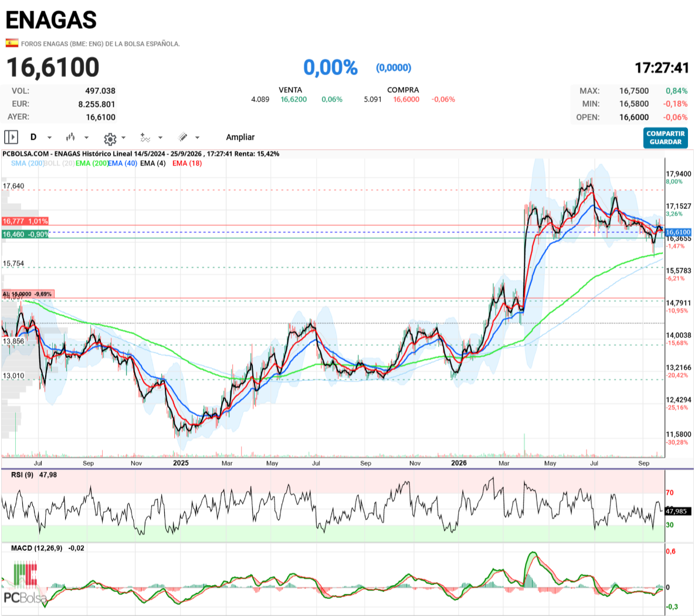Click the VENTA price 16,6200
Image resolution: width=695 pixels, height=616 pixels.
pos(293,99)
